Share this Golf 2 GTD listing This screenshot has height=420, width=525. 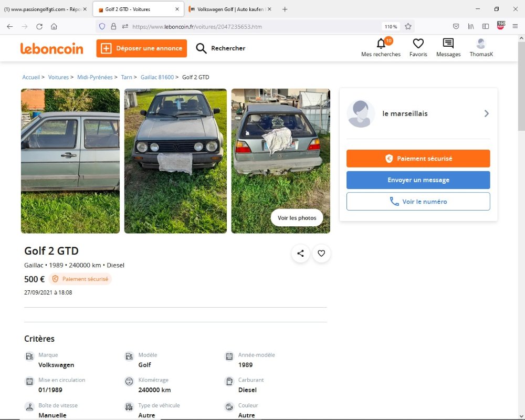point(300,254)
